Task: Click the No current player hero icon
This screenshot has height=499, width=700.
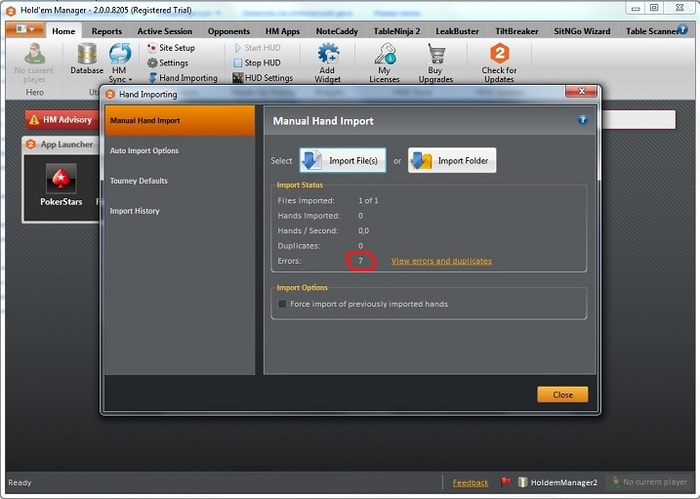Action: point(34,54)
